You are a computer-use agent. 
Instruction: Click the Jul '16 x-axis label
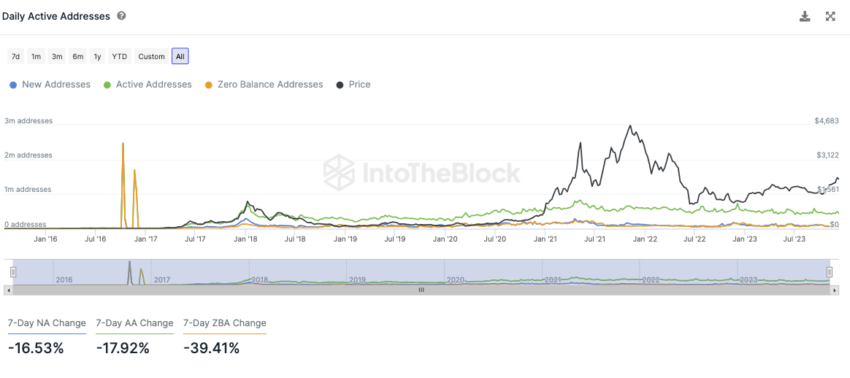[x=96, y=239]
